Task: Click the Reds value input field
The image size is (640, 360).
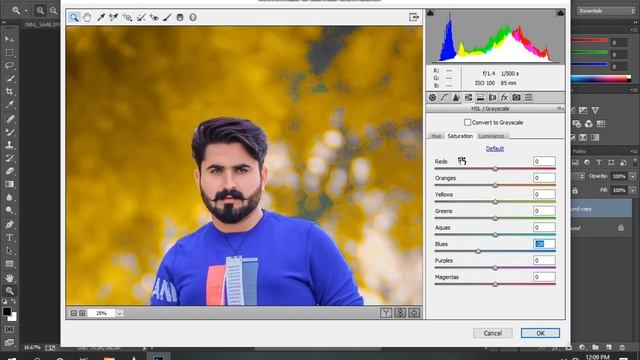Action: pyautogui.click(x=544, y=161)
